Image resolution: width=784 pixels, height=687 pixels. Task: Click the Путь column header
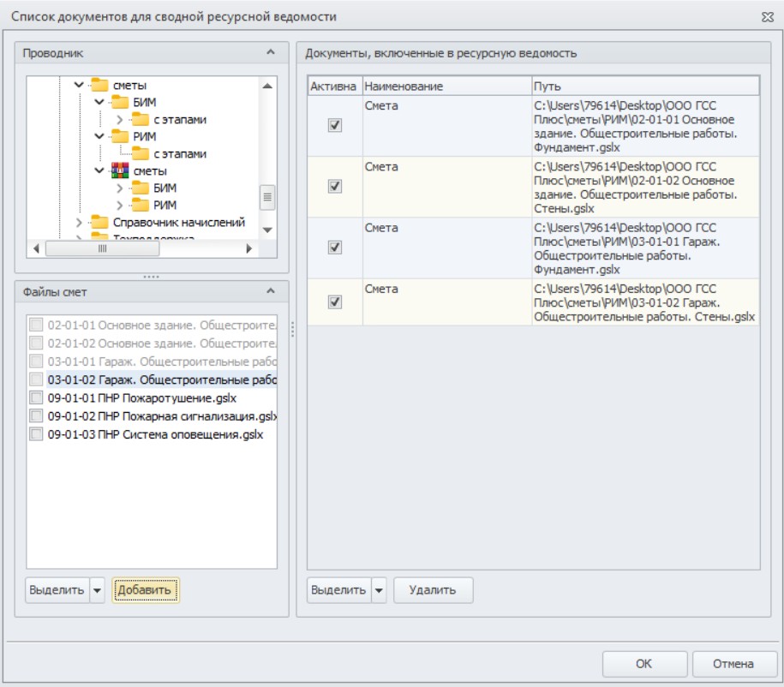point(645,86)
